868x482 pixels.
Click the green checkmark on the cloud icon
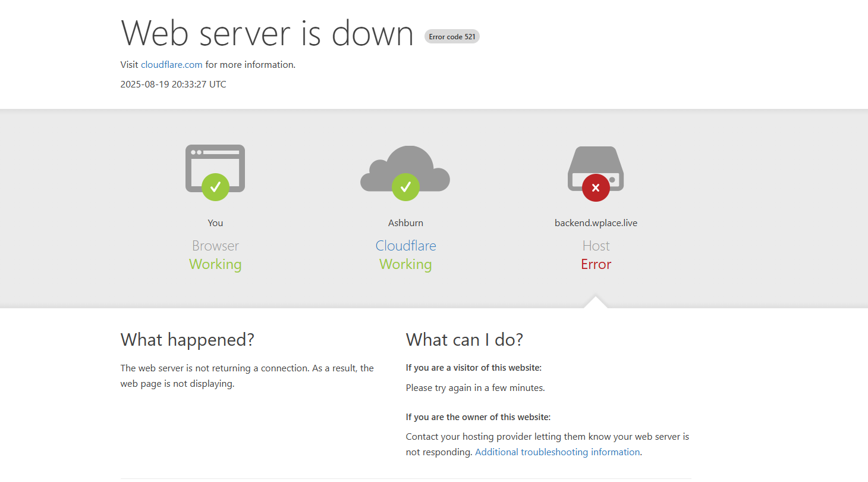tap(405, 187)
